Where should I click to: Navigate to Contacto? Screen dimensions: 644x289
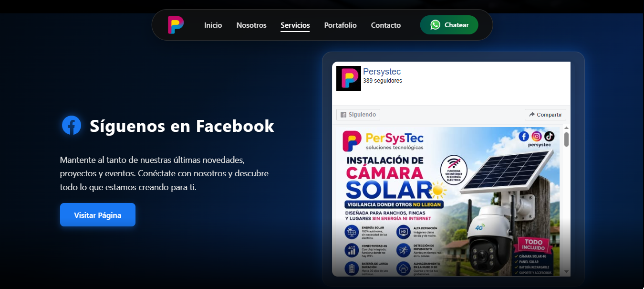386,25
